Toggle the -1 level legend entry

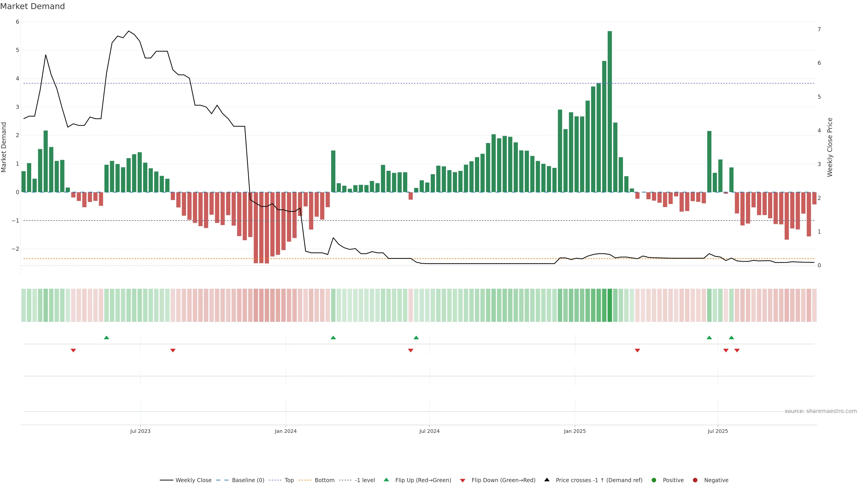click(x=365, y=480)
